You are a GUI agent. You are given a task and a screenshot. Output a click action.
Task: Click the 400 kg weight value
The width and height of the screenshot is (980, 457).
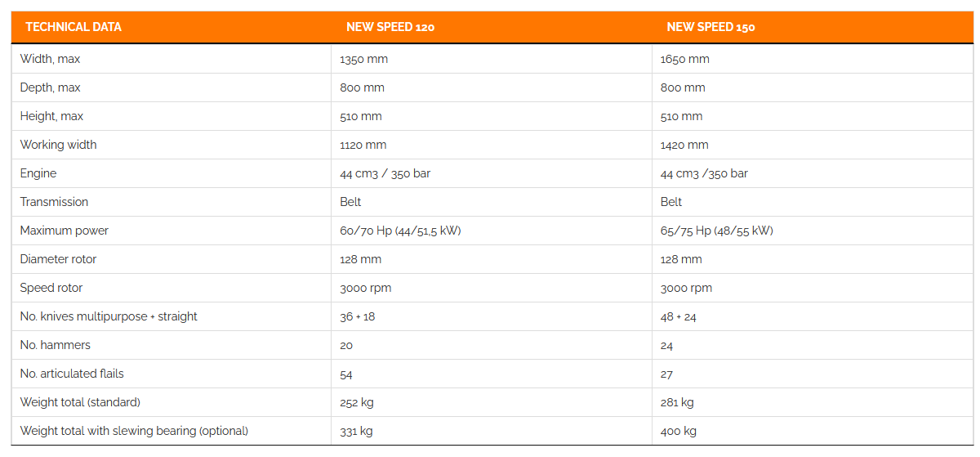(x=679, y=431)
